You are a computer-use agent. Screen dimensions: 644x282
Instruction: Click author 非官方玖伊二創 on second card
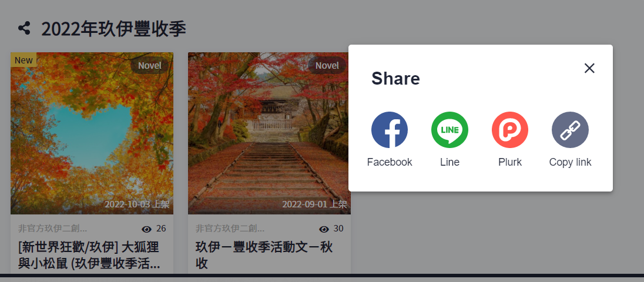(x=230, y=229)
